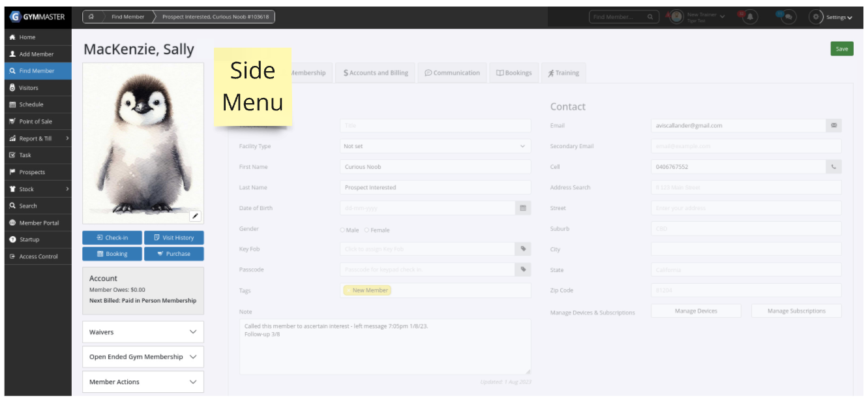Click the tag icon next to Key Fob
Viewport: 868px width, 400px height.
[x=522, y=249]
